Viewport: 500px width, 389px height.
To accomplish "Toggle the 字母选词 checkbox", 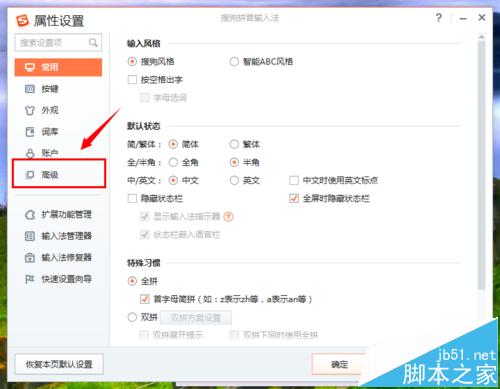I will [x=145, y=98].
